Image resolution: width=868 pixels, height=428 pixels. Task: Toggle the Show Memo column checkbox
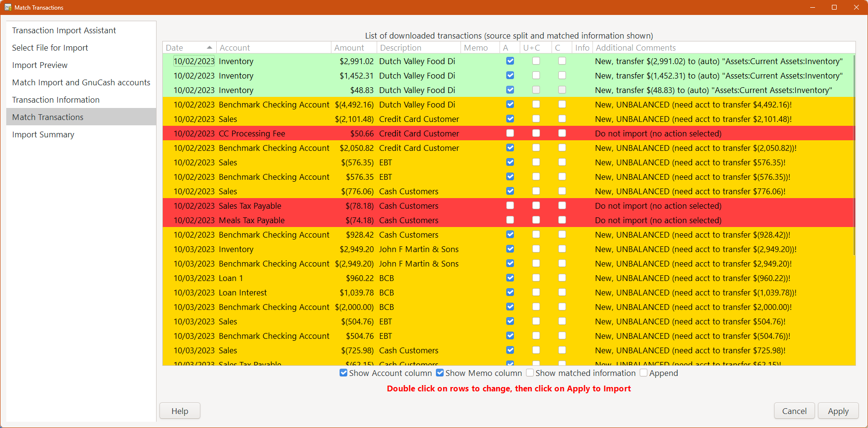pyautogui.click(x=440, y=373)
